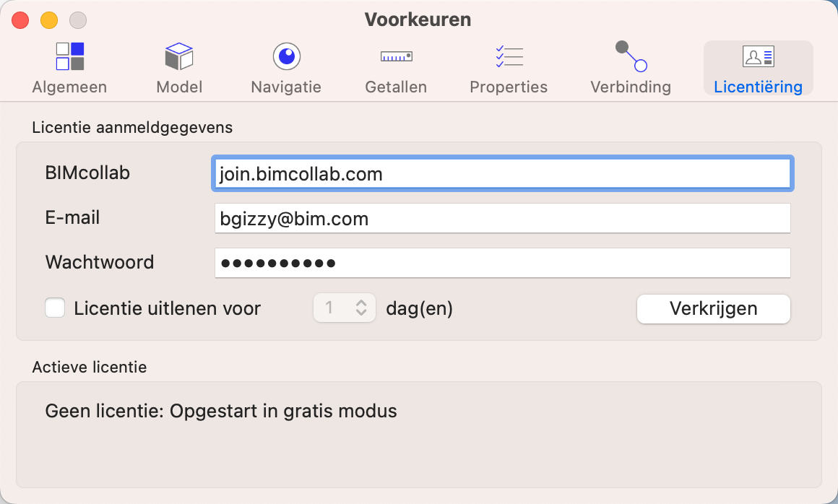Viewport: 838px width, 504px height.
Task: Select the Verbinding connection icon
Action: 631,56
